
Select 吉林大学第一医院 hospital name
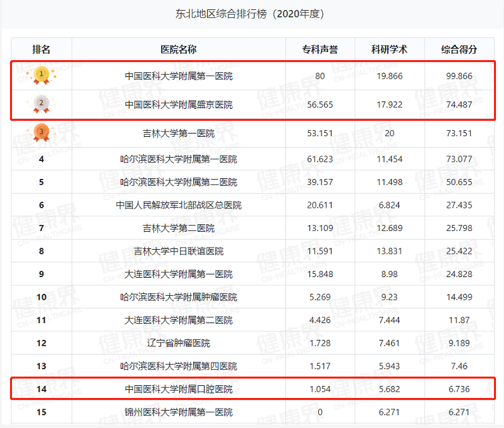(178, 134)
